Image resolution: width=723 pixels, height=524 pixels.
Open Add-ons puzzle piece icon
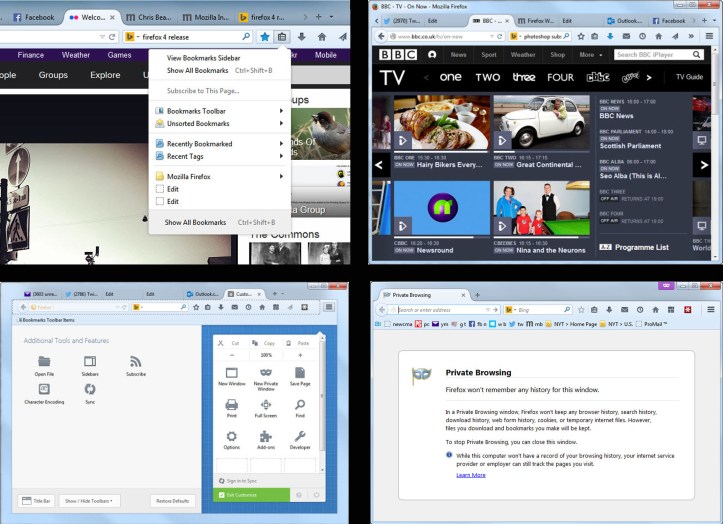pyautogui.click(x=265, y=437)
